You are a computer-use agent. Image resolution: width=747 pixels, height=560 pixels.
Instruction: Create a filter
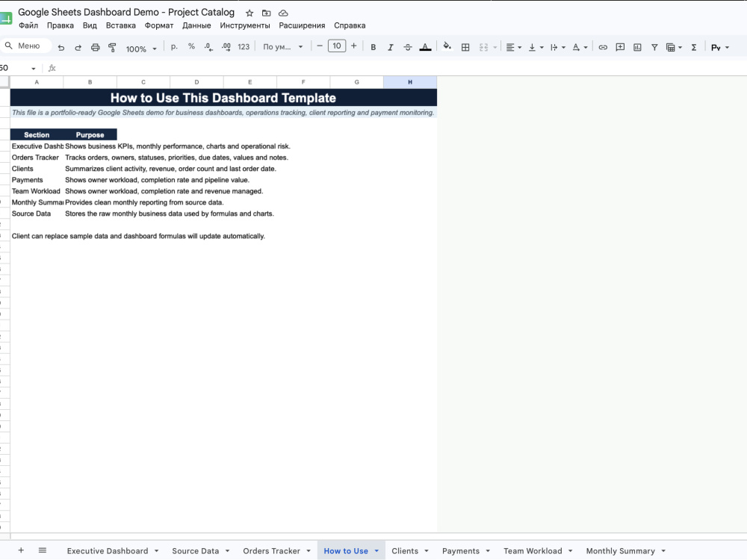coord(654,47)
